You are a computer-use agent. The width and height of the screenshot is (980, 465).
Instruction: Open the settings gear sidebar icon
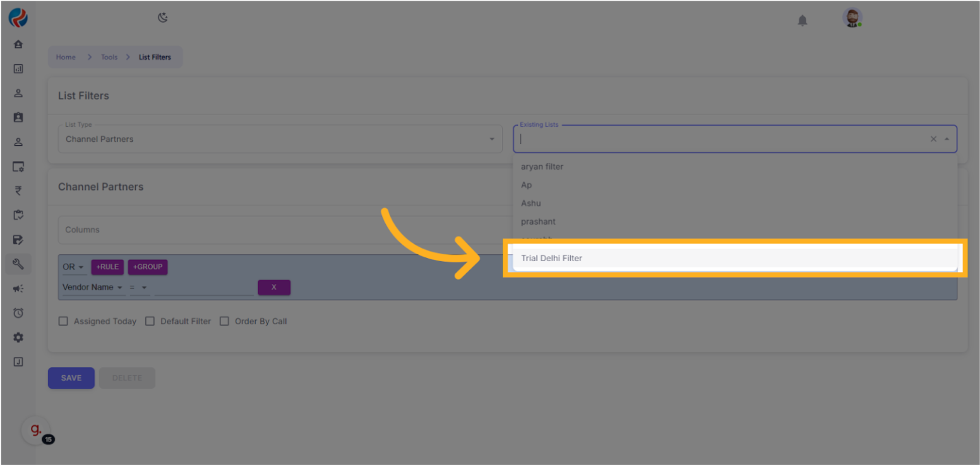point(18,338)
